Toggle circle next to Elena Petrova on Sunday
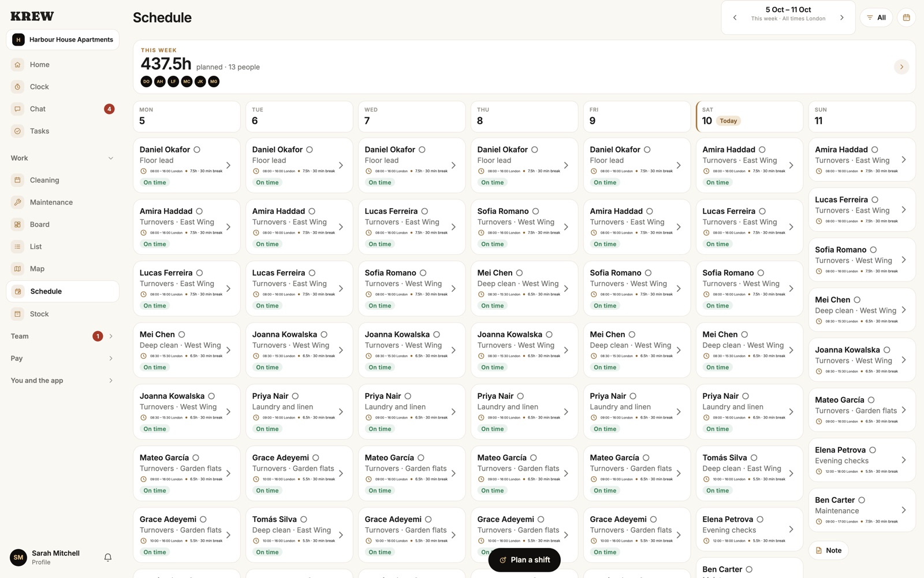 tap(873, 450)
